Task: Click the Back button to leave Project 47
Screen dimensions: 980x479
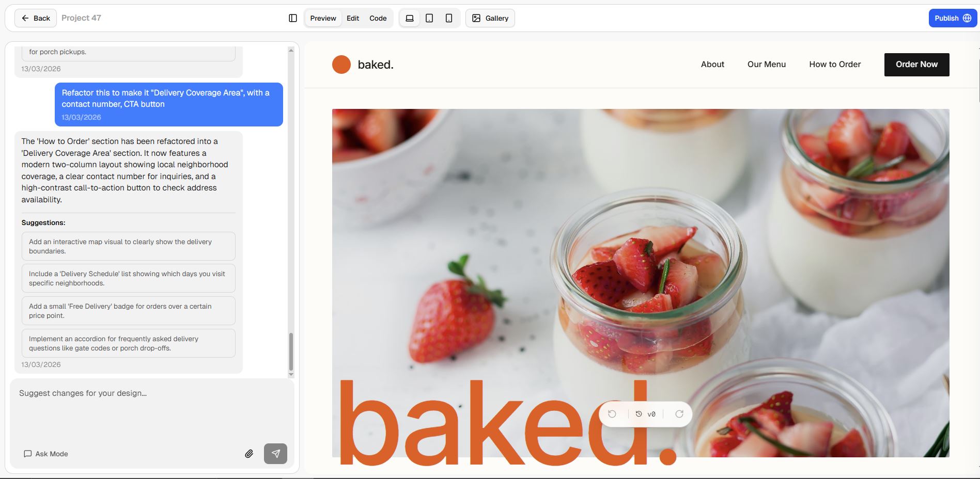Action: click(x=35, y=18)
